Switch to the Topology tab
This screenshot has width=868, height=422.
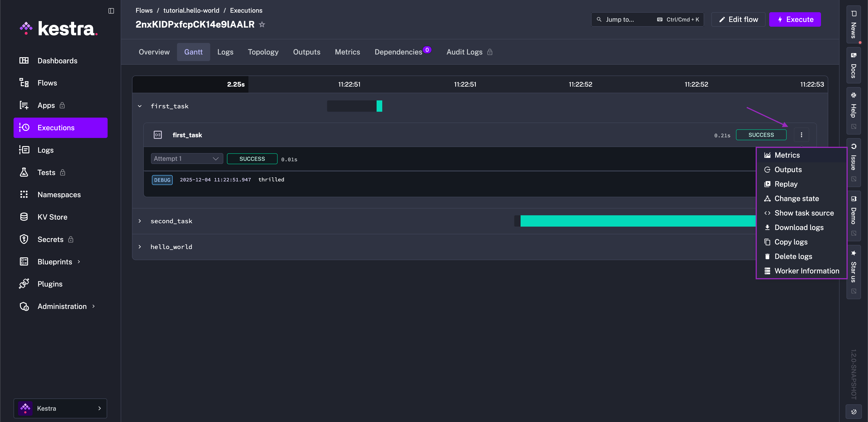(263, 52)
